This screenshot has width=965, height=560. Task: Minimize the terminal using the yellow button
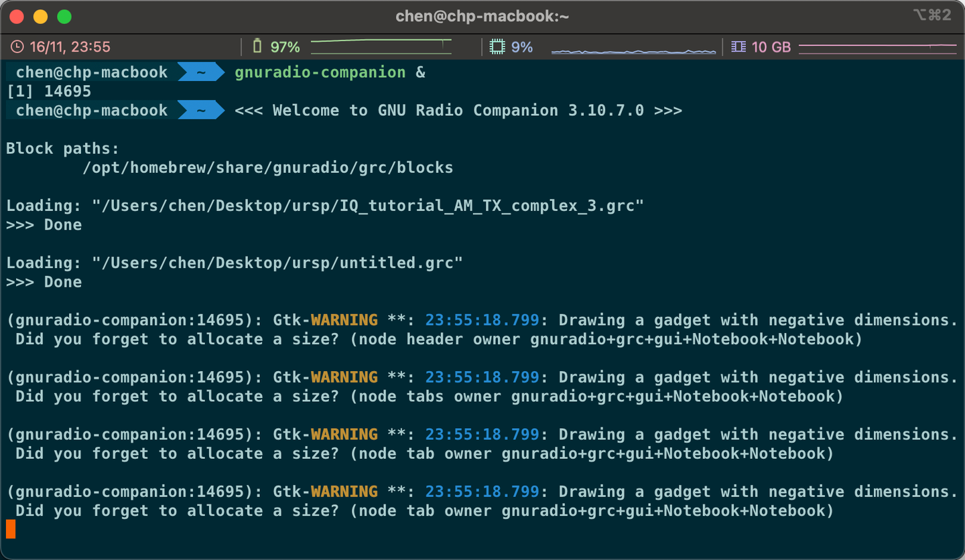pos(40,16)
